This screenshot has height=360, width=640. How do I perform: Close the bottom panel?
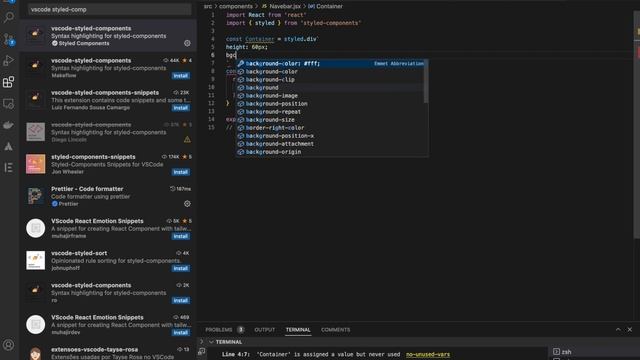[629, 329]
